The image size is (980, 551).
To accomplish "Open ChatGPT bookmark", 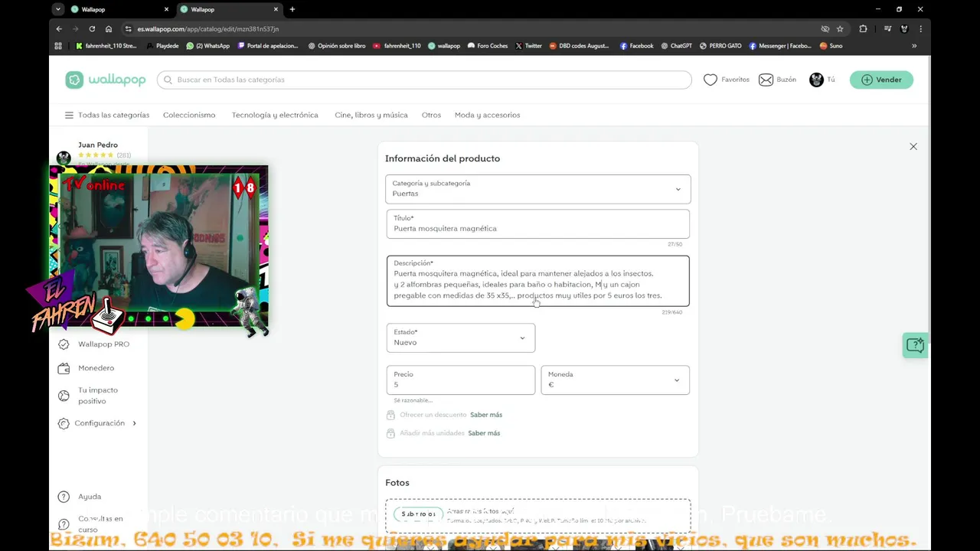I will (x=676, y=46).
